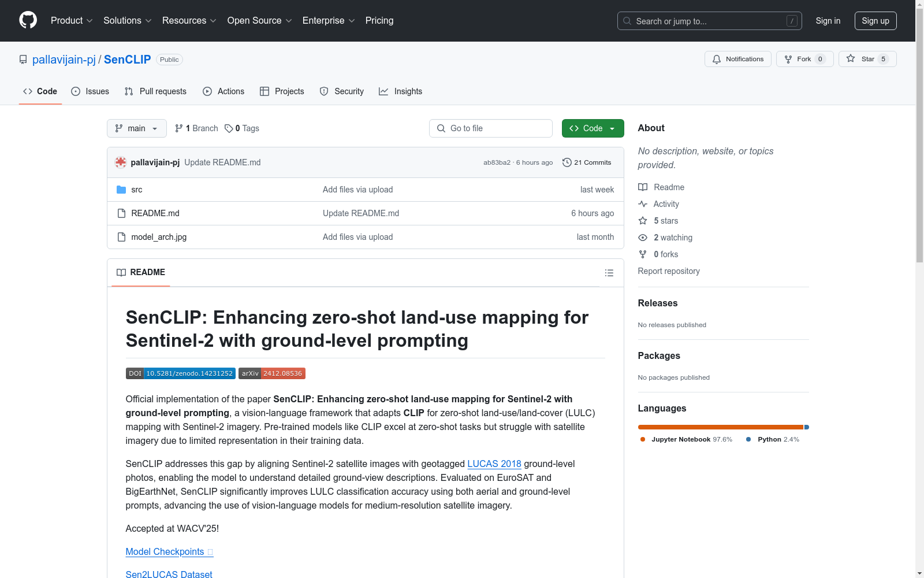The image size is (924, 578).
Task: View the 21 Commits history
Action: pyautogui.click(x=587, y=162)
